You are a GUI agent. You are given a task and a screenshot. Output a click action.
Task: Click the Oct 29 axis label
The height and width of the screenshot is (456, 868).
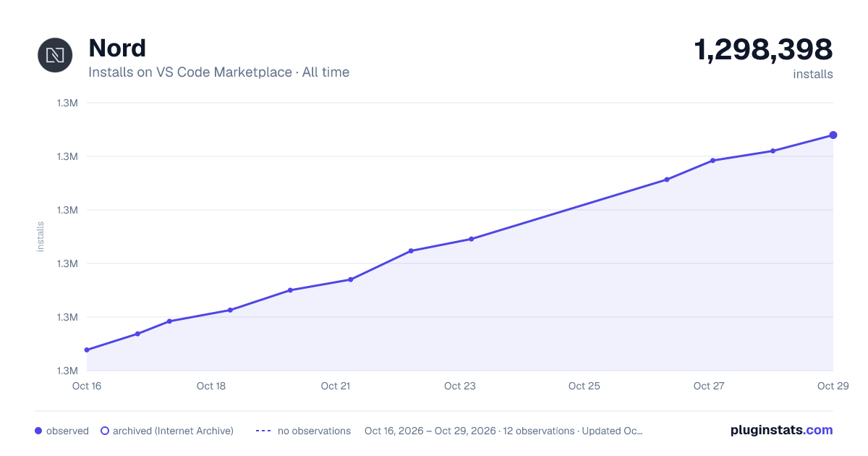832,386
